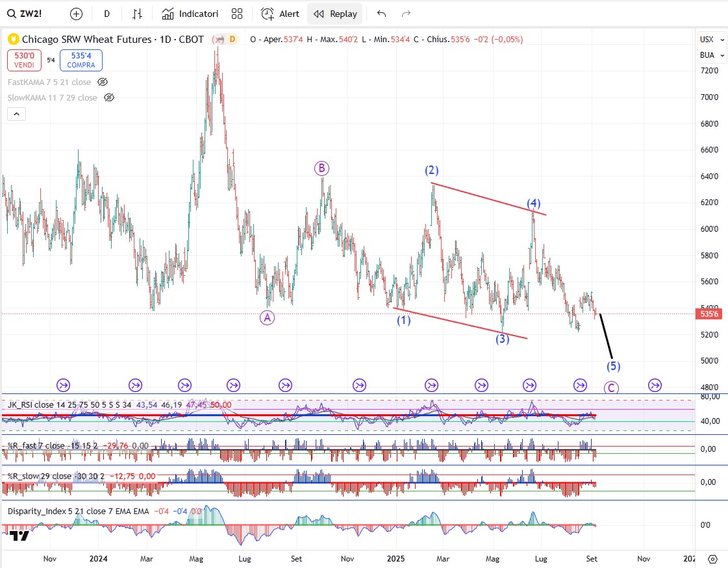Redo the last chart action
The width and height of the screenshot is (728, 568).
tap(407, 14)
